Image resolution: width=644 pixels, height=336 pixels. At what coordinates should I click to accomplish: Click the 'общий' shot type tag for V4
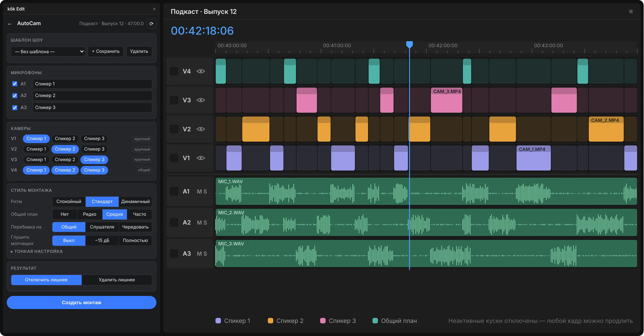pos(144,170)
